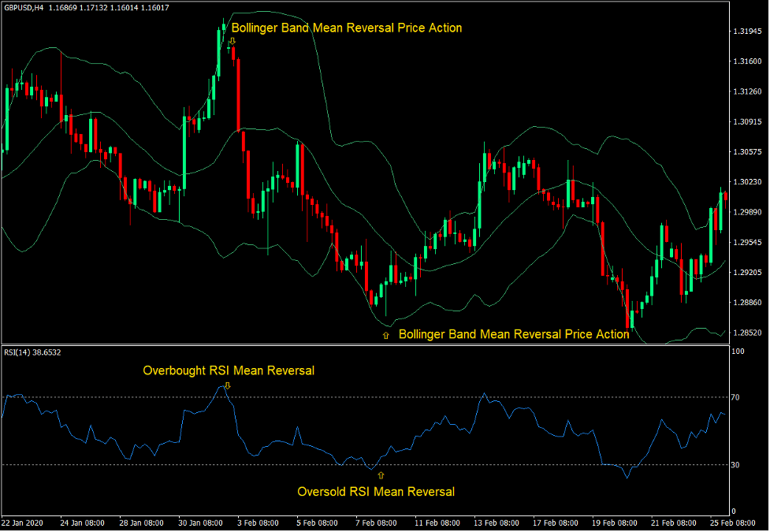Click the 1.31945 price level on the axis
The height and width of the screenshot is (532, 770).
[746, 32]
